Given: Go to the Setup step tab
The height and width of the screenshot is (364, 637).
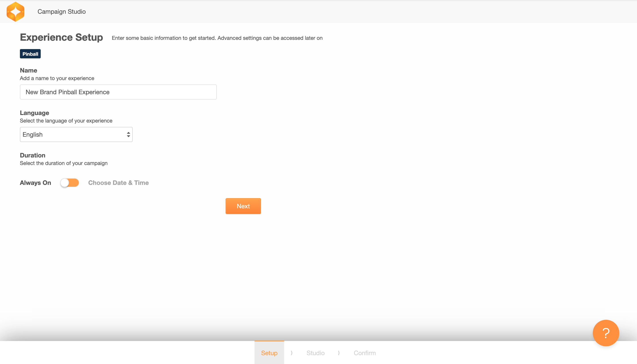Looking at the screenshot, I should (269, 353).
